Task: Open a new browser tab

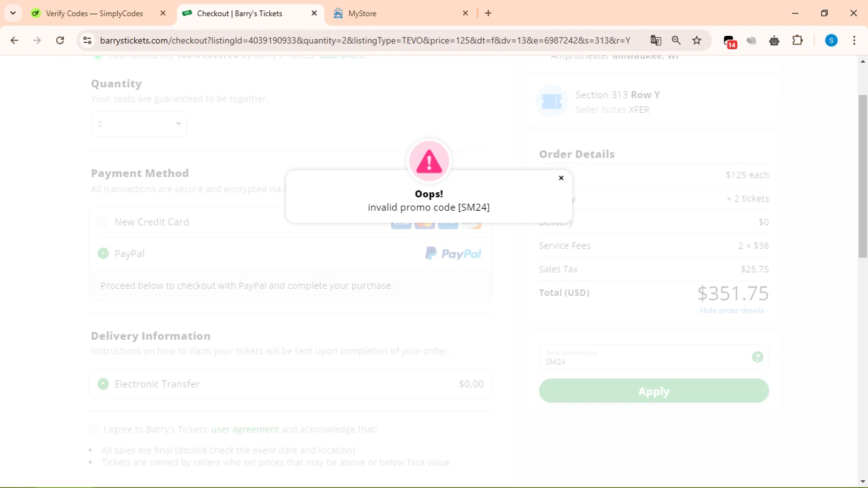Action: click(x=488, y=13)
